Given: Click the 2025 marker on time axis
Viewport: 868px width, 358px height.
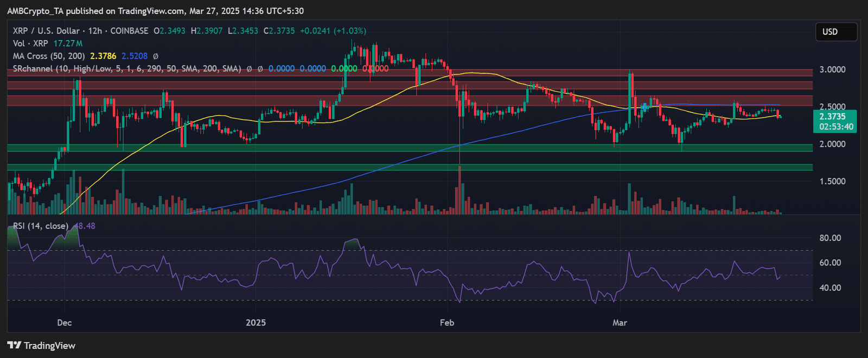Looking at the screenshot, I should point(256,323).
